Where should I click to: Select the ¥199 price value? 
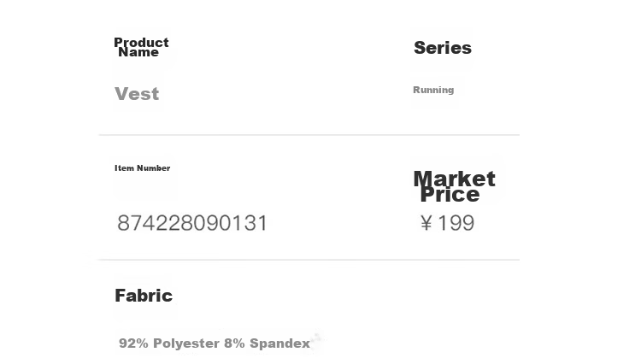coord(447,223)
